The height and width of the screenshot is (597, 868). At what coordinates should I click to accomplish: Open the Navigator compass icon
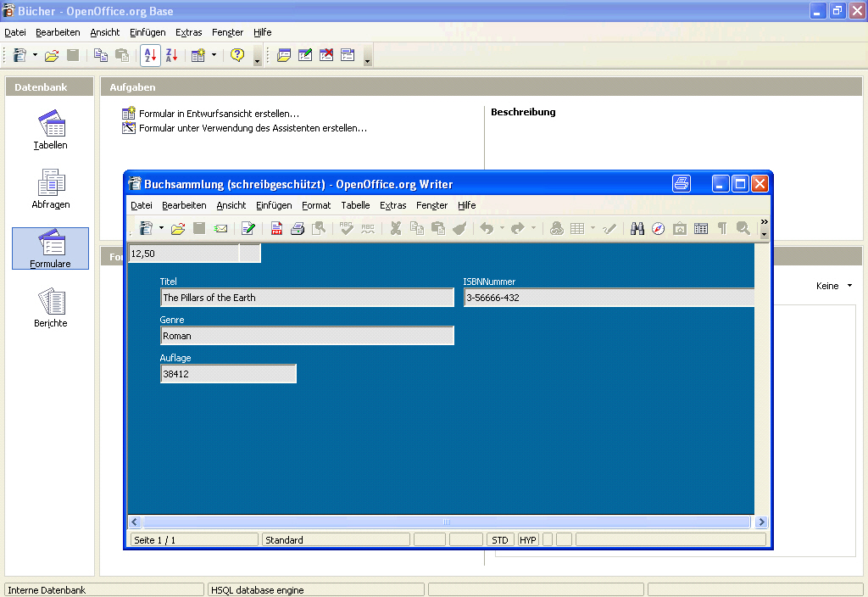[658, 228]
